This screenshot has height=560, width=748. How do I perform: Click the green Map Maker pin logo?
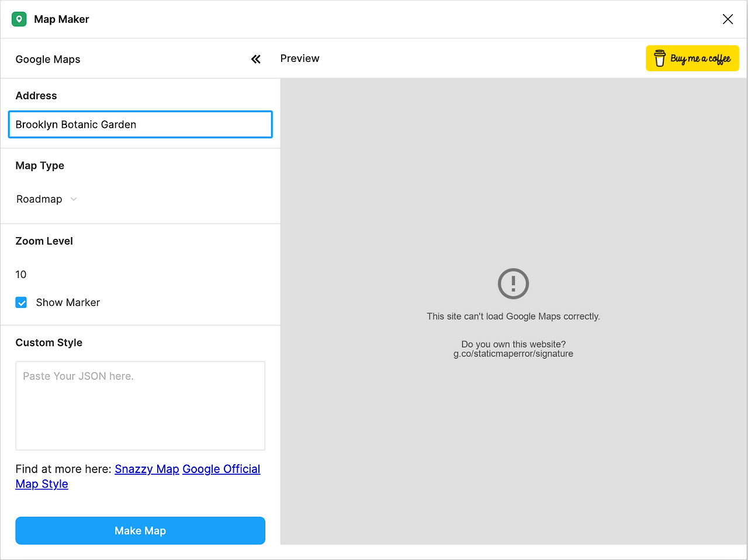point(19,19)
